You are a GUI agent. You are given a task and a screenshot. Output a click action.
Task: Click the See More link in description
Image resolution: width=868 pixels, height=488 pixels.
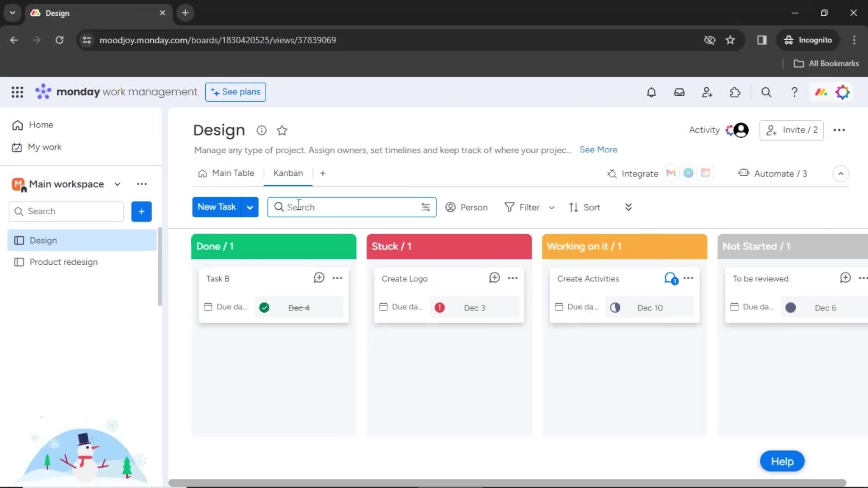tap(598, 149)
